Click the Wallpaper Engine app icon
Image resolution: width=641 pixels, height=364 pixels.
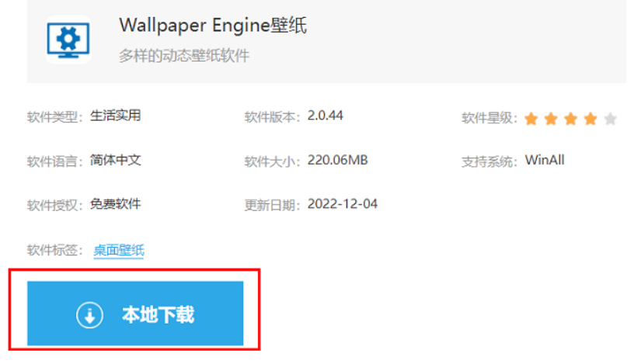[68, 40]
